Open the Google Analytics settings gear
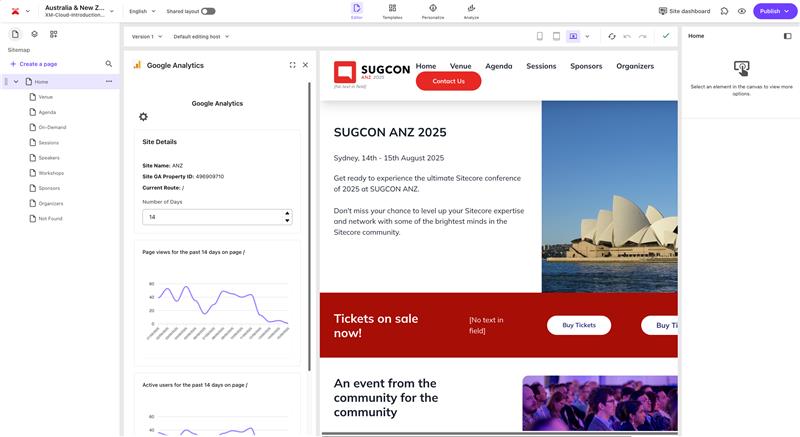This screenshot has width=800, height=437. click(143, 117)
